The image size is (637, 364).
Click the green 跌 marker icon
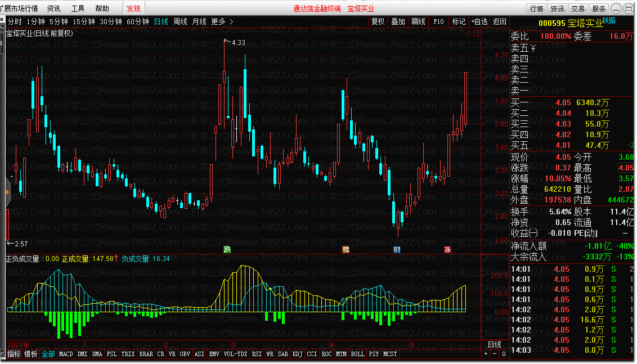click(227, 249)
